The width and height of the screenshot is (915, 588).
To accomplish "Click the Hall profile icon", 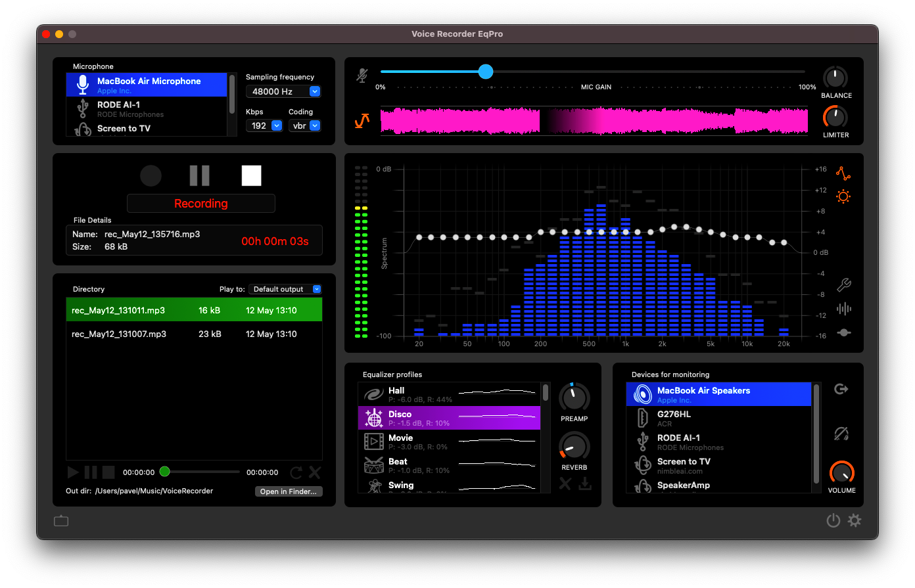I will pos(374,394).
